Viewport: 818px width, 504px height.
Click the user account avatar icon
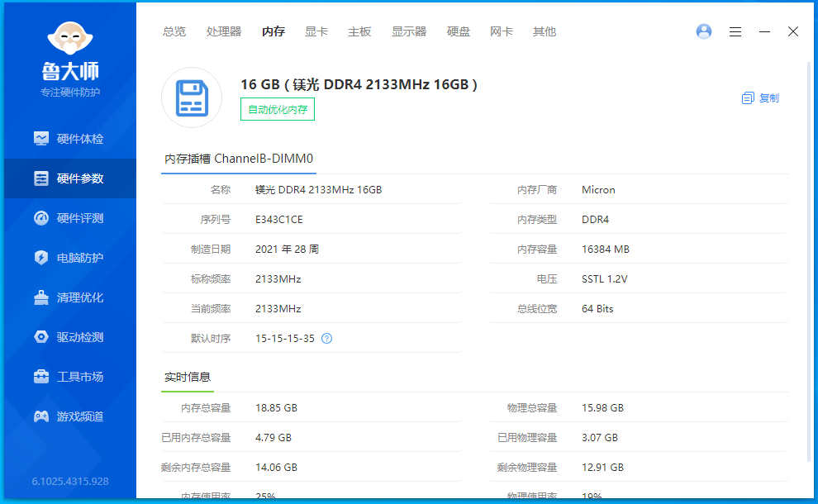[x=704, y=31]
